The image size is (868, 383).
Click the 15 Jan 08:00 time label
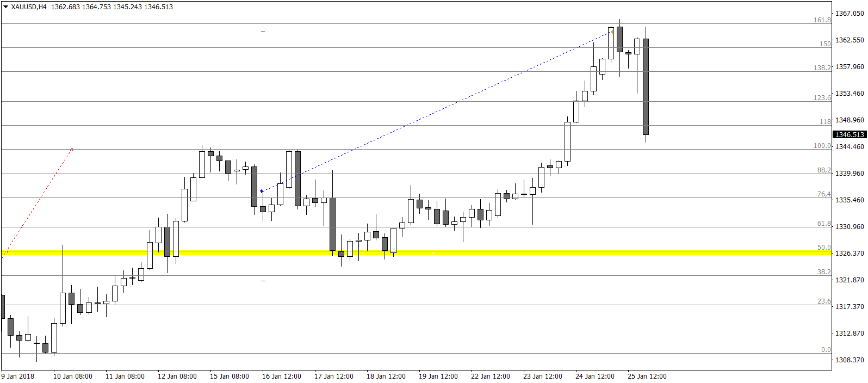point(230,376)
